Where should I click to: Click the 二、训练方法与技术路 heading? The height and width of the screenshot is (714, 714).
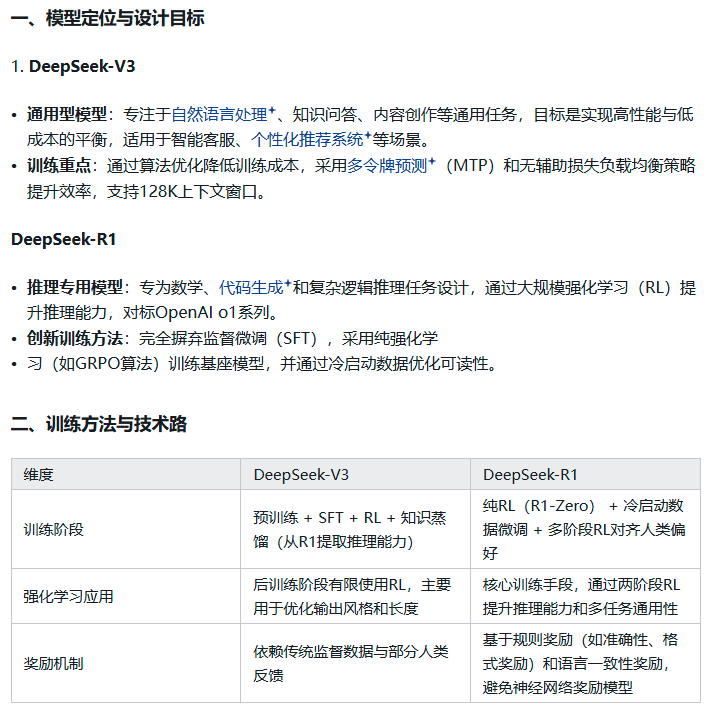click(x=99, y=424)
